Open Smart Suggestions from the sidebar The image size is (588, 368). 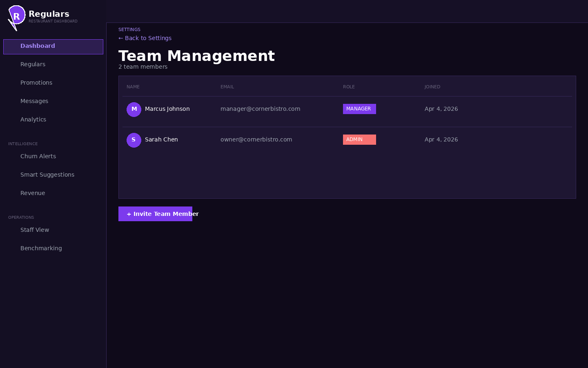tap(47, 175)
